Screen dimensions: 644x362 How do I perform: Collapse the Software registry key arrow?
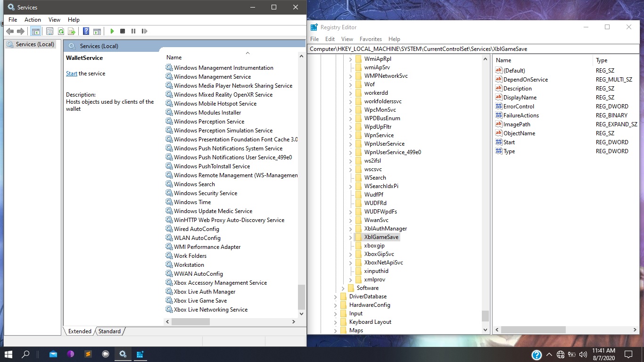343,288
